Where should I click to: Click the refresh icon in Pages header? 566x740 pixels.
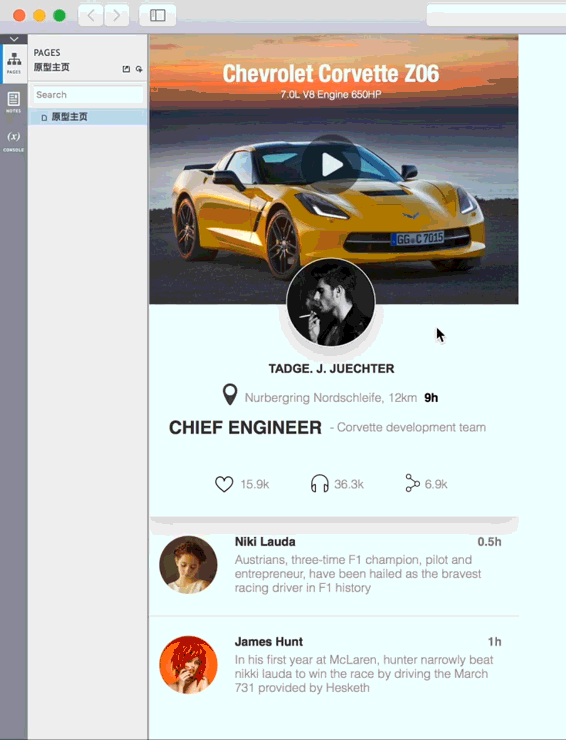click(x=139, y=69)
